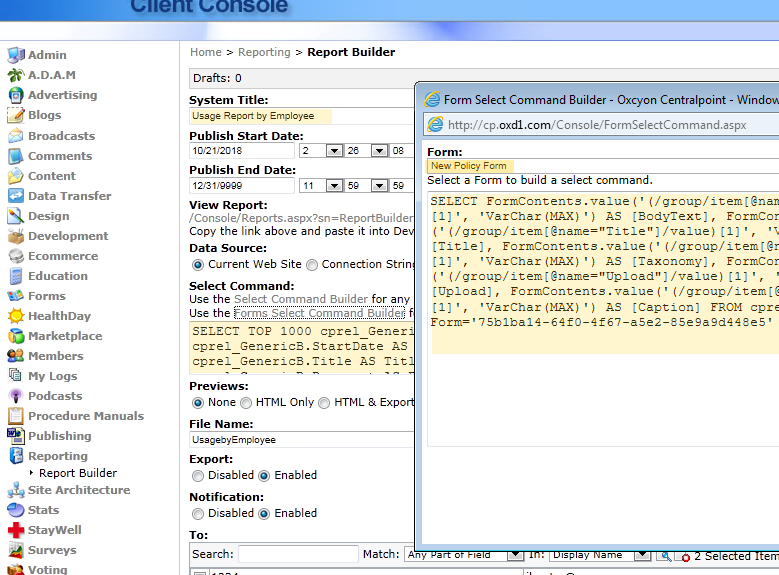Click the Admin sidebar icon
Image resolution: width=779 pixels, height=575 pixels.
[x=15, y=55]
